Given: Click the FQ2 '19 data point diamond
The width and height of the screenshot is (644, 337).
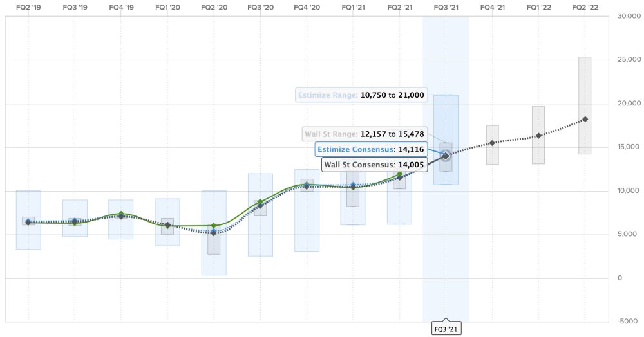Looking at the screenshot, I should tap(28, 222).
